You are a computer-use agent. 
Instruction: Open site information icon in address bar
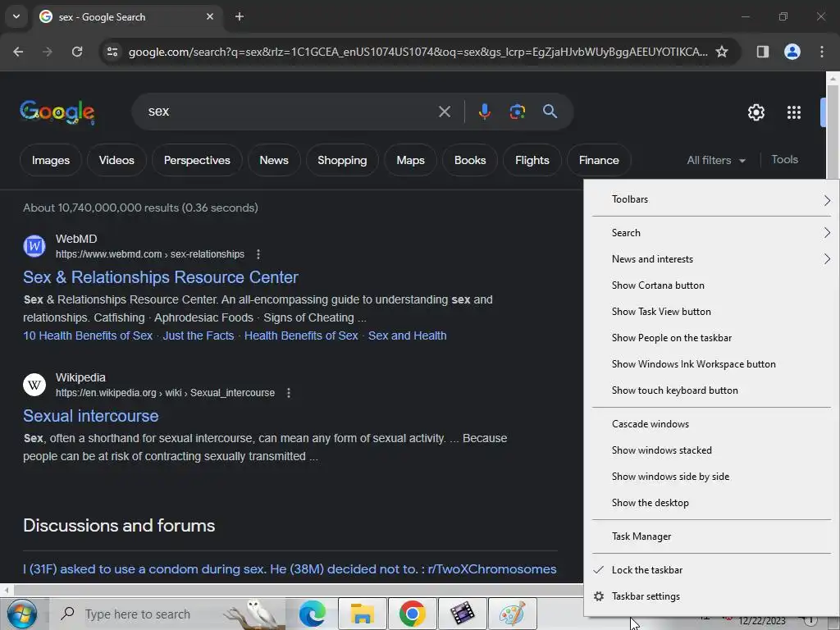tap(112, 52)
